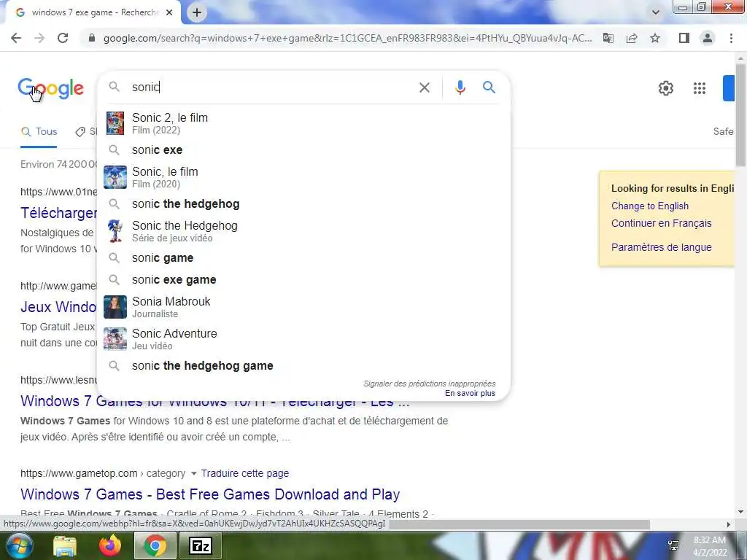Start voice search with the microphone icon

pyautogui.click(x=460, y=87)
